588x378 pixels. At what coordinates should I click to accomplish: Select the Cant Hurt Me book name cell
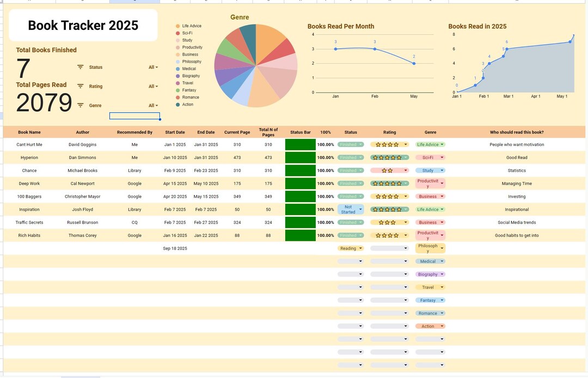coord(29,144)
